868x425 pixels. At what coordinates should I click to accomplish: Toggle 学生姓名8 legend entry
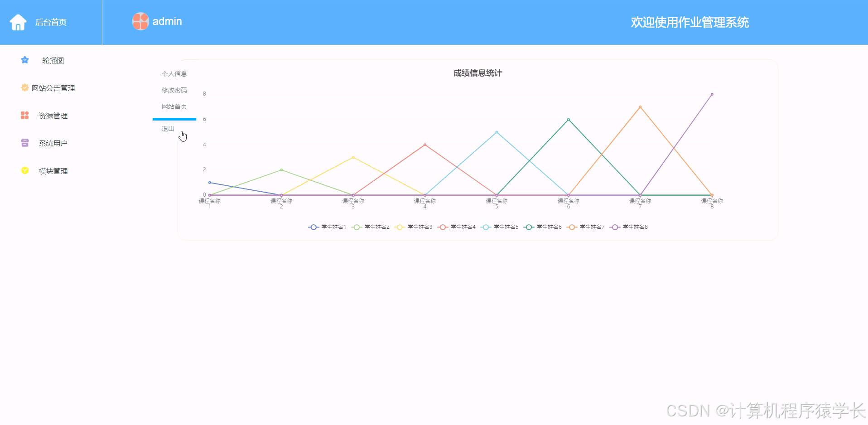[x=629, y=227]
